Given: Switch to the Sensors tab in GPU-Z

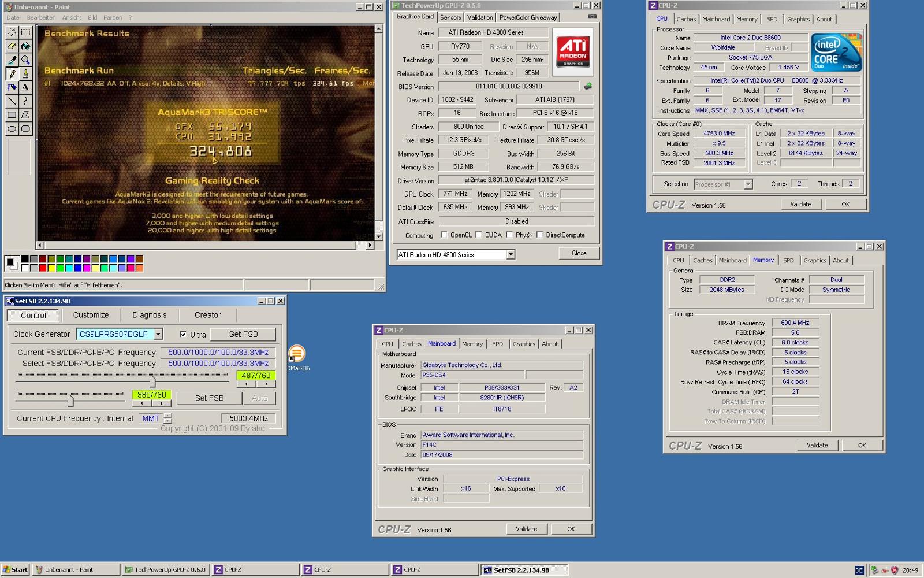Looking at the screenshot, I should [x=450, y=18].
